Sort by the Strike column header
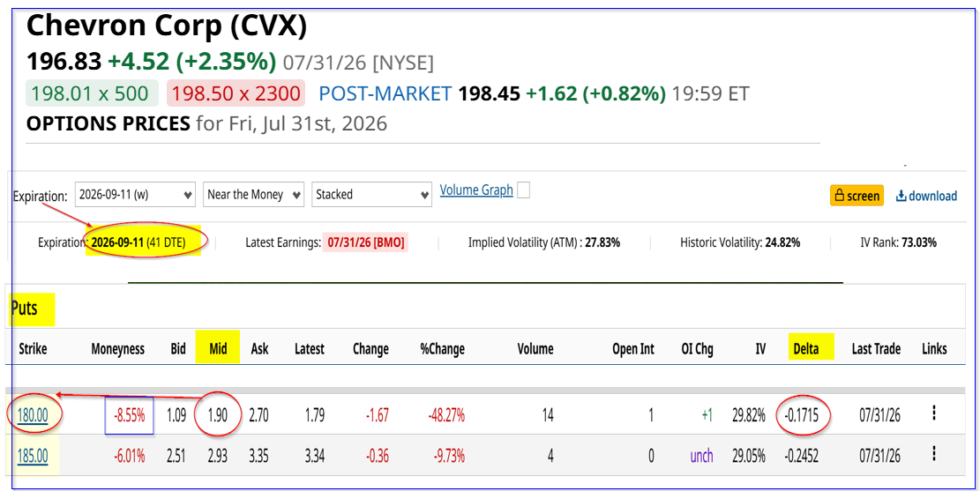The width and height of the screenshot is (980, 491). click(x=33, y=348)
